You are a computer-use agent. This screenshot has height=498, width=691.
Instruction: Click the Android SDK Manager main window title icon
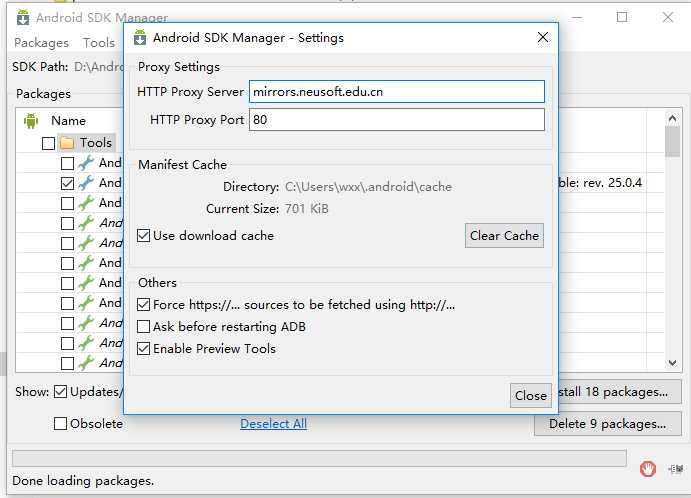(23, 18)
